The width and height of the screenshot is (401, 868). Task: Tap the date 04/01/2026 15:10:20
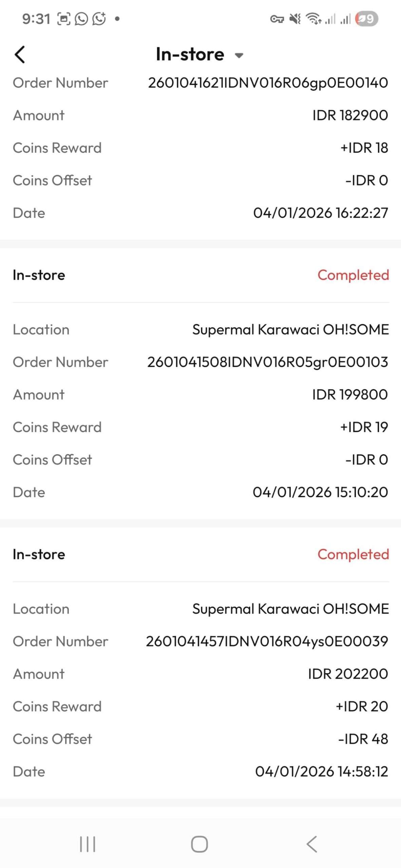[x=320, y=492]
